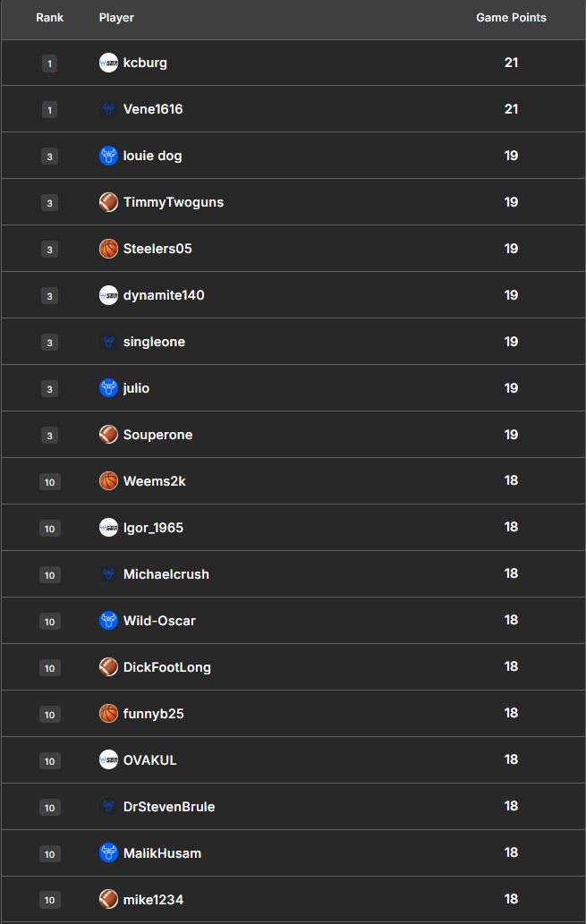Click MalikHusam's blue bull avatar
This screenshot has height=924, width=586.
[108, 853]
